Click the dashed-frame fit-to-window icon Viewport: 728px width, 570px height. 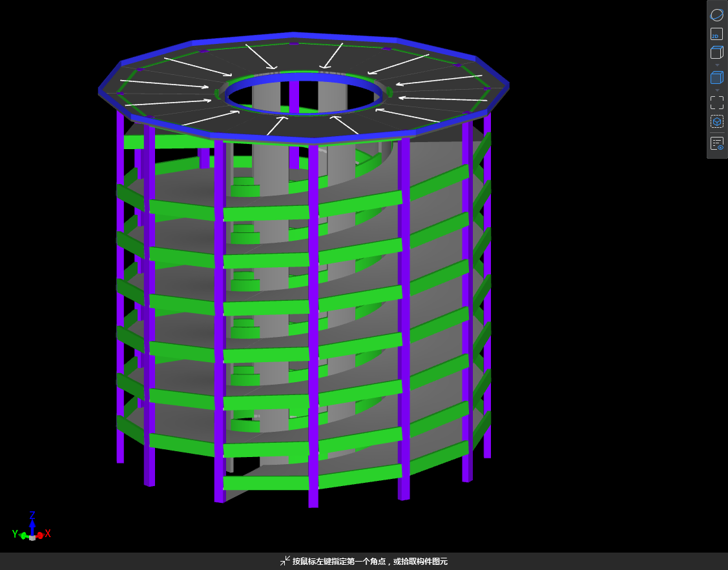click(x=716, y=103)
